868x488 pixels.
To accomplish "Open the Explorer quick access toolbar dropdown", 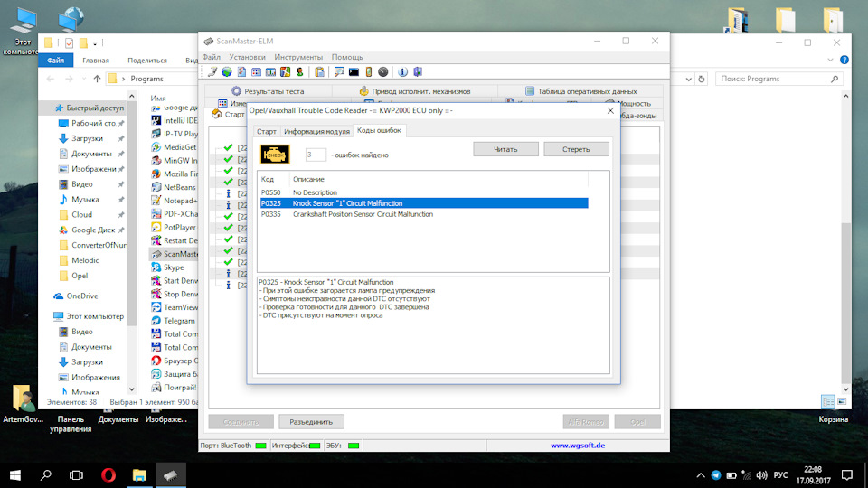I will coord(95,42).
